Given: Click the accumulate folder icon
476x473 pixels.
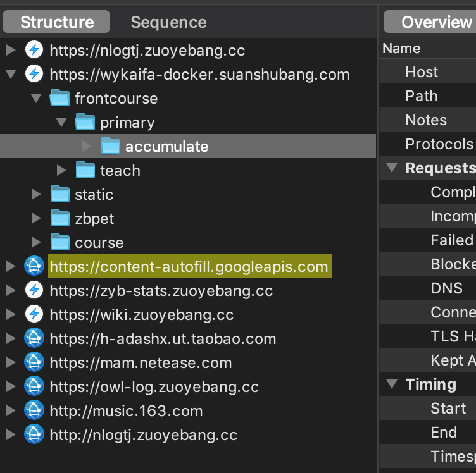Looking at the screenshot, I should pyautogui.click(x=111, y=146).
